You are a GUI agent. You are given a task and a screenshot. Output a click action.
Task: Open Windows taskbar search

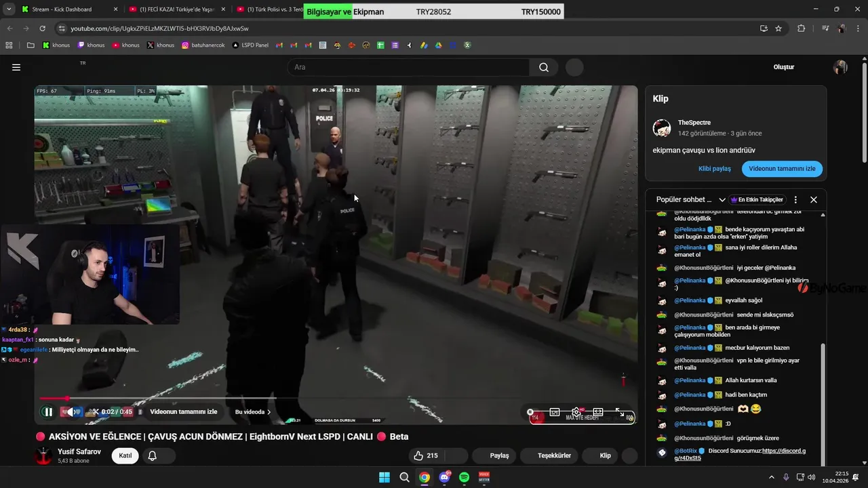404,477
